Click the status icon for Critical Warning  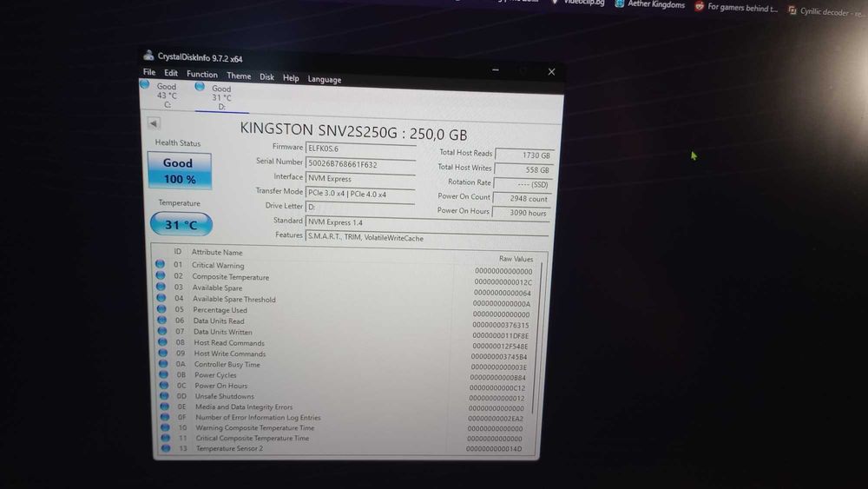[160, 263]
